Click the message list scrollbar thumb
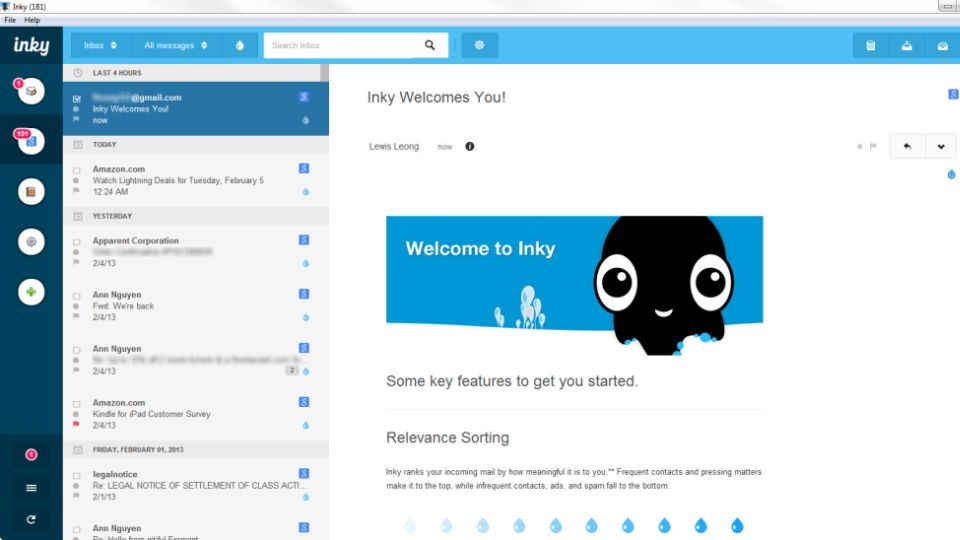Image resolution: width=960 pixels, height=540 pixels. click(324, 73)
